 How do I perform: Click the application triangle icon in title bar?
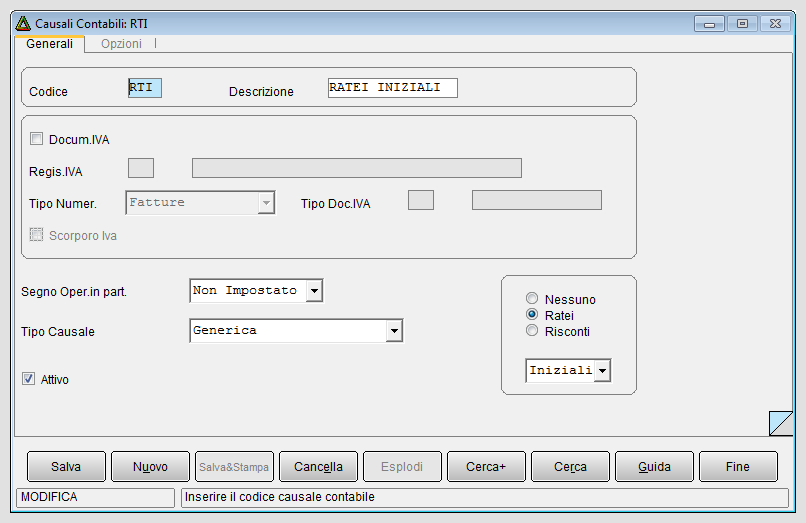pos(23,24)
